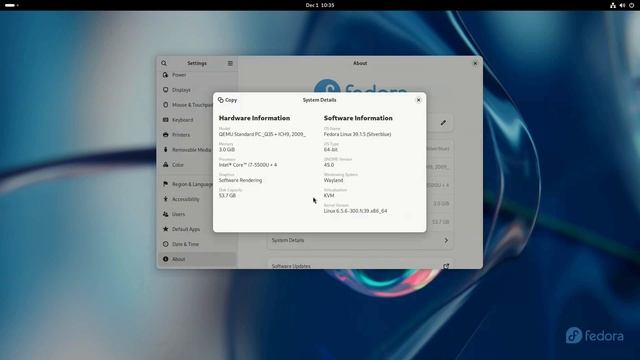
Task: Open the network status icon in top bar
Action: pos(613,5)
